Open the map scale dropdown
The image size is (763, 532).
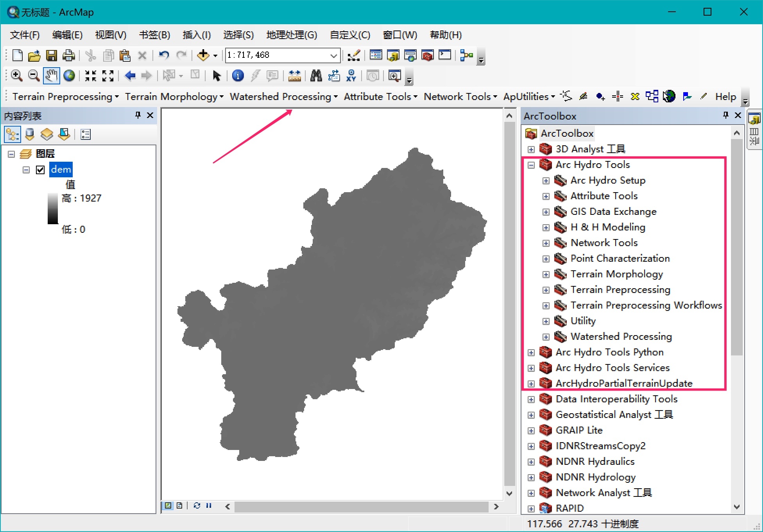(x=333, y=55)
